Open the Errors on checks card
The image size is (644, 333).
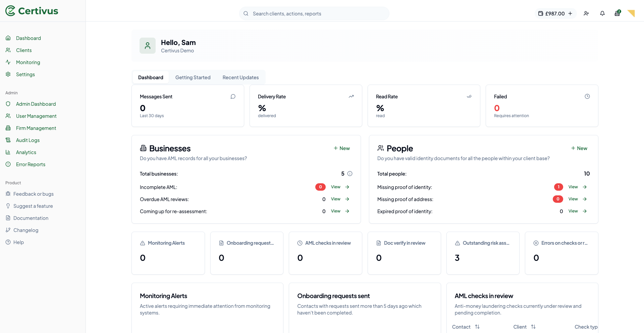point(561,253)
